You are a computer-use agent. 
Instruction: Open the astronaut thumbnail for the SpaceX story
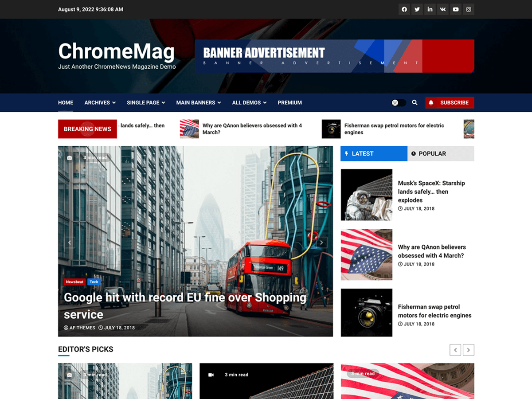click(x=366, y=194)
